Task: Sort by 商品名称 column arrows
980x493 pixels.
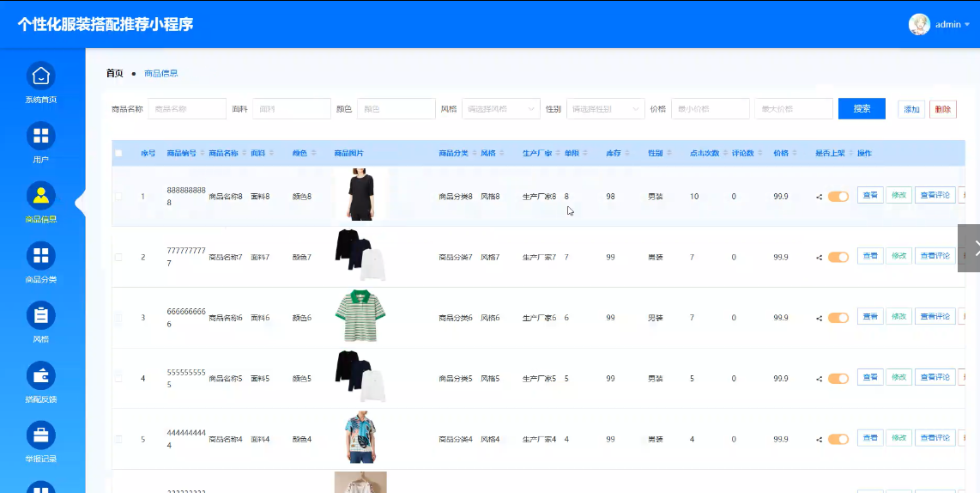Action: [244, 153]
